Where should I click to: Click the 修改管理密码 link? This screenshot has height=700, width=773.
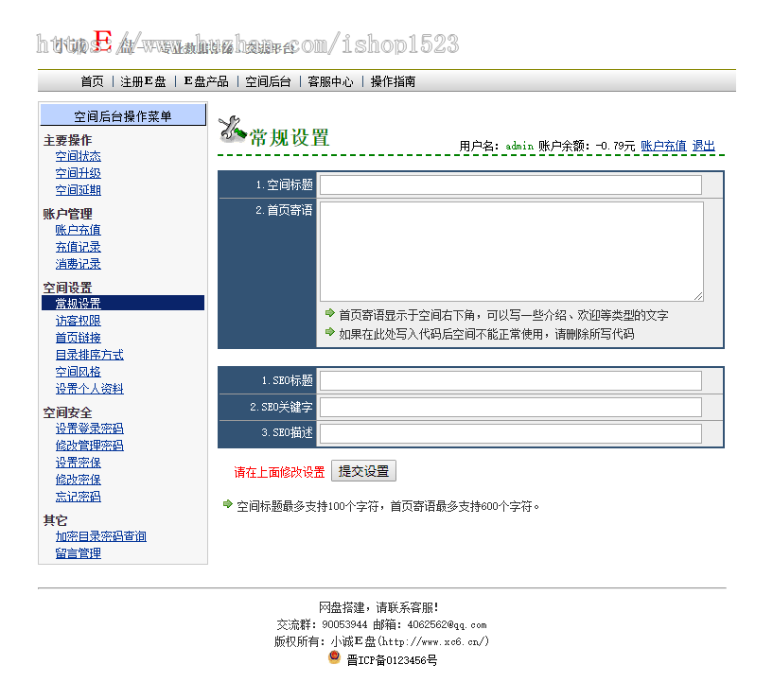[x=89, y=446]
